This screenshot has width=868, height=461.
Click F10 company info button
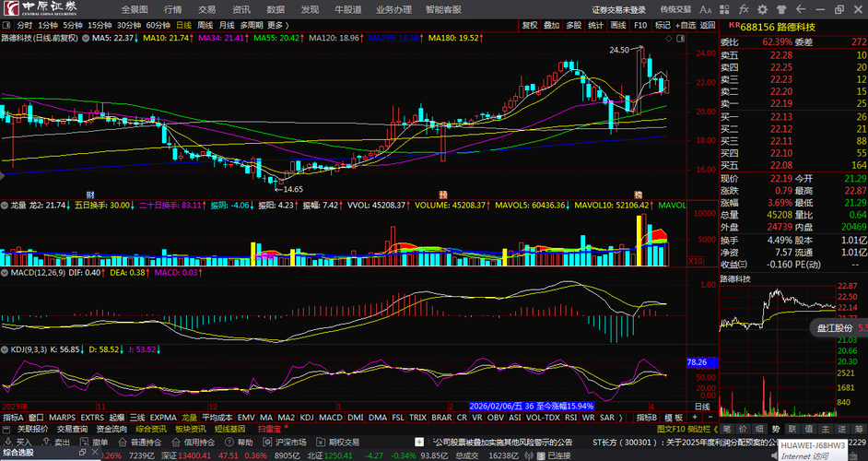tap(640, 25)
